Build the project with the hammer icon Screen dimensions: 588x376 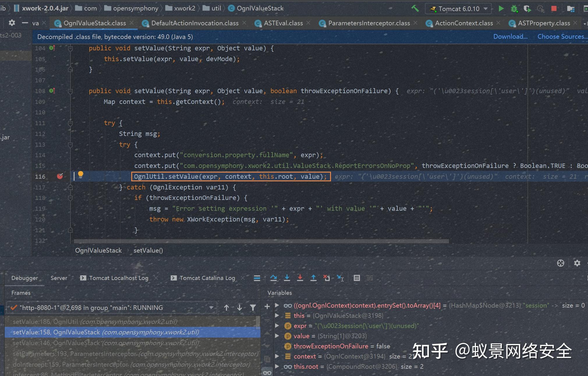click(x=415, y=8)
